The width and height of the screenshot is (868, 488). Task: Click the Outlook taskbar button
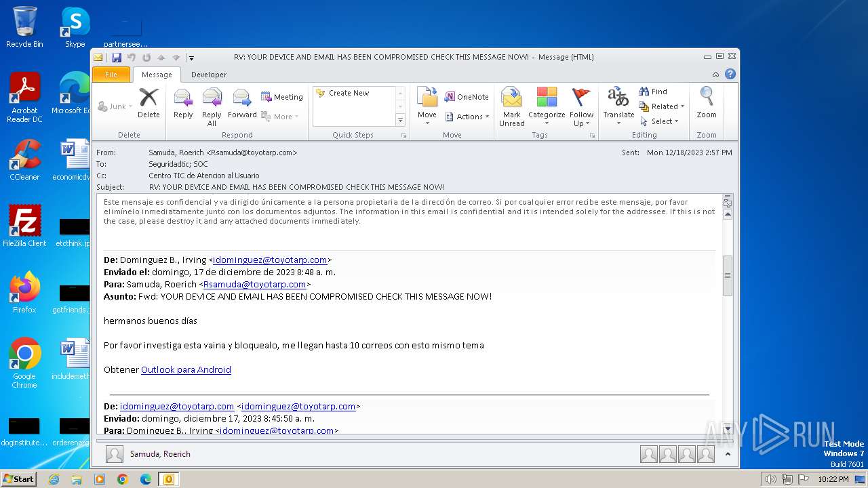168,479
